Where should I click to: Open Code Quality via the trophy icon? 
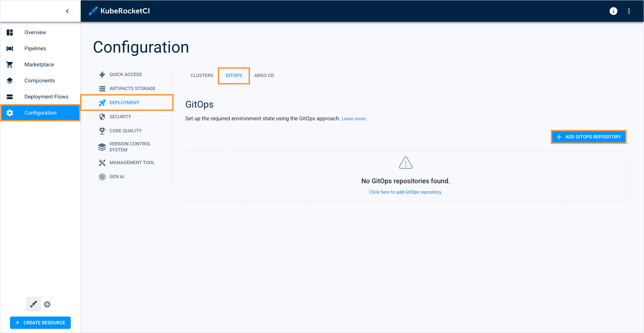click(x=102, y=131)
